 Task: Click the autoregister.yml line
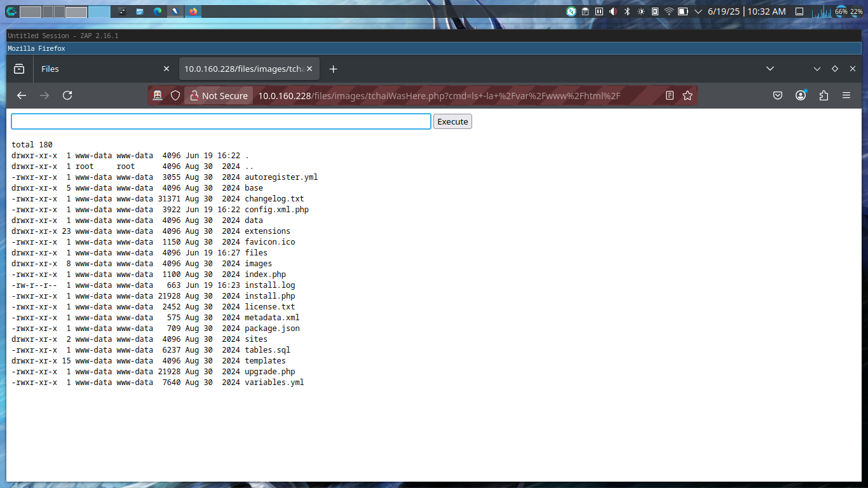[165, 177]
